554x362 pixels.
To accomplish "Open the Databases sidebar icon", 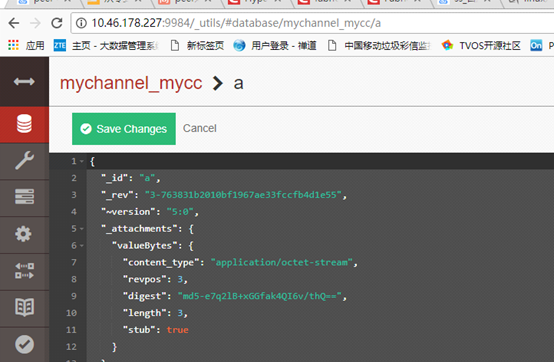I will (24, 124).
